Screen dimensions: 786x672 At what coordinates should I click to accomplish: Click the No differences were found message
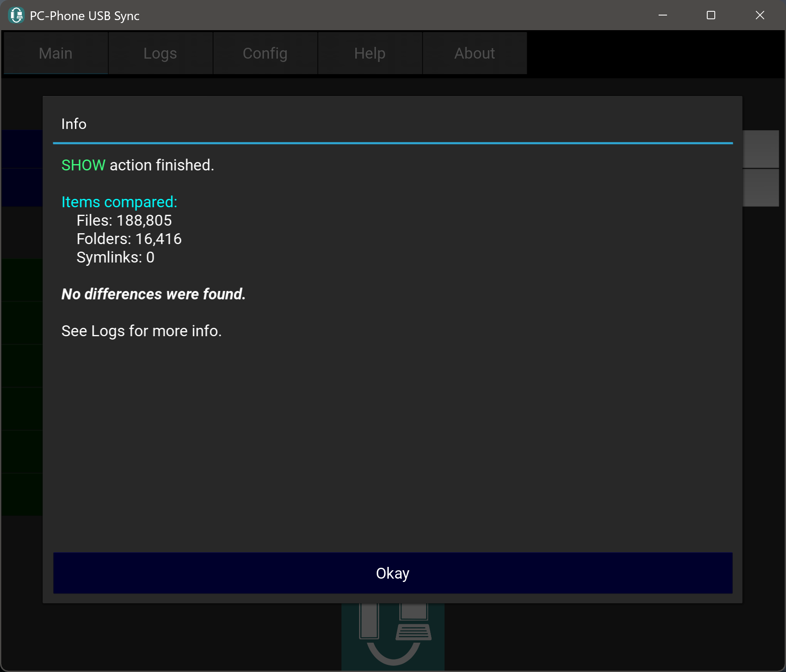153,294
